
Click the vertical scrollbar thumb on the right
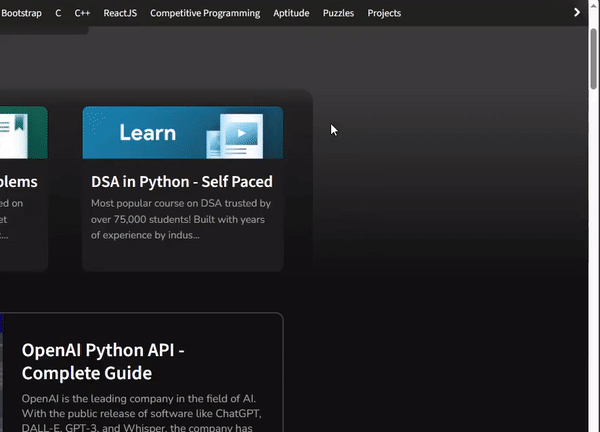pos(593,59)
